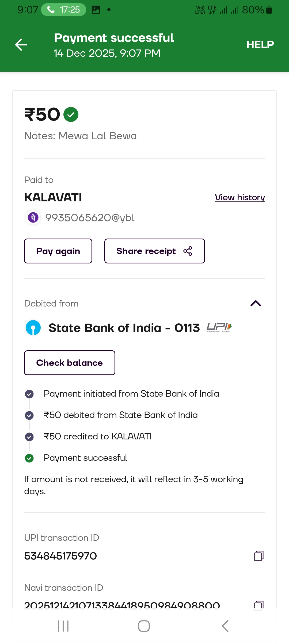Copy the UPI transaction ID

click(258, 556)
